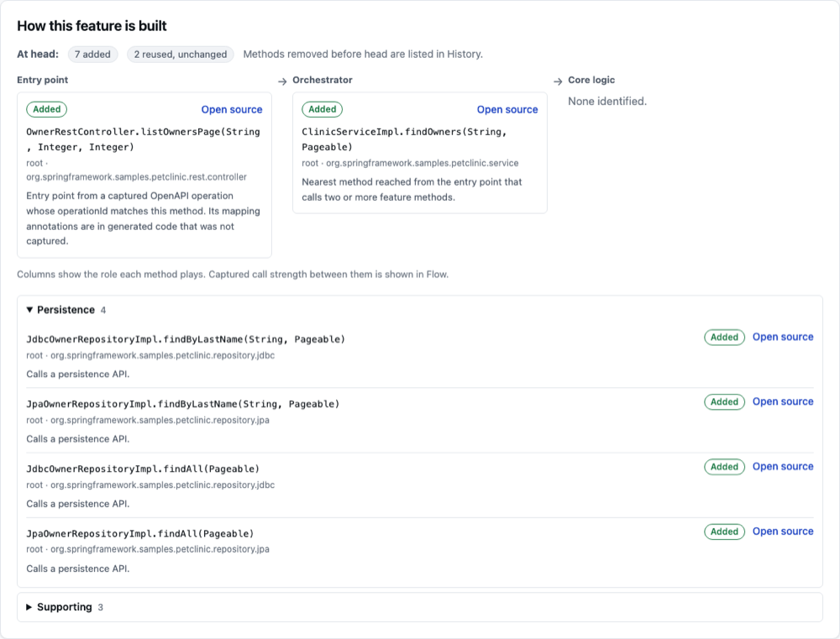Click the 'Columns show the role' caption

[233, 275]
